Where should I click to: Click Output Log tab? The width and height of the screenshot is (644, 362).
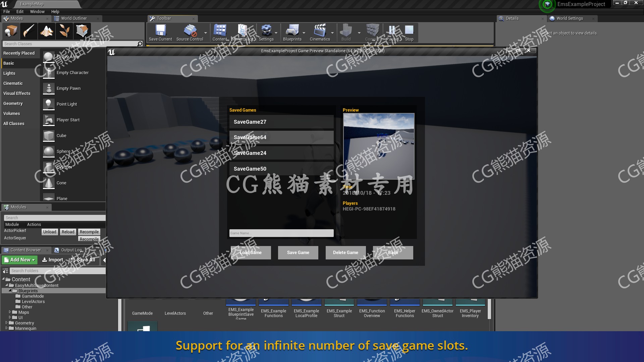tap(72, 249)
